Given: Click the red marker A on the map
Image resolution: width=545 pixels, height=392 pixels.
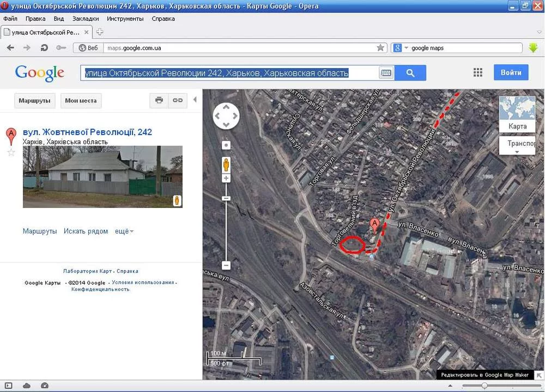Looking at the screenshot, I should (374, 226).
